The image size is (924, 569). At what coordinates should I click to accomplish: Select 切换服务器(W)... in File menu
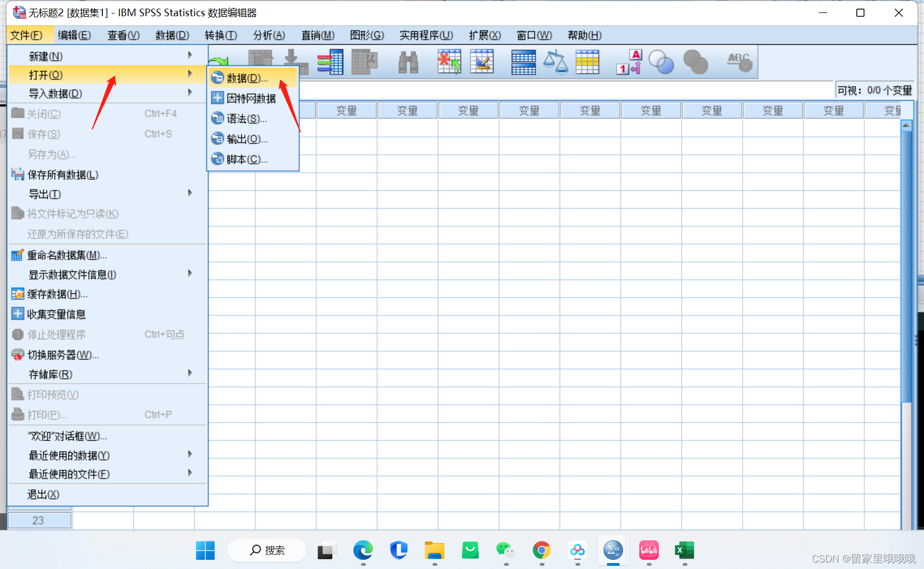(x=108, y=354)
